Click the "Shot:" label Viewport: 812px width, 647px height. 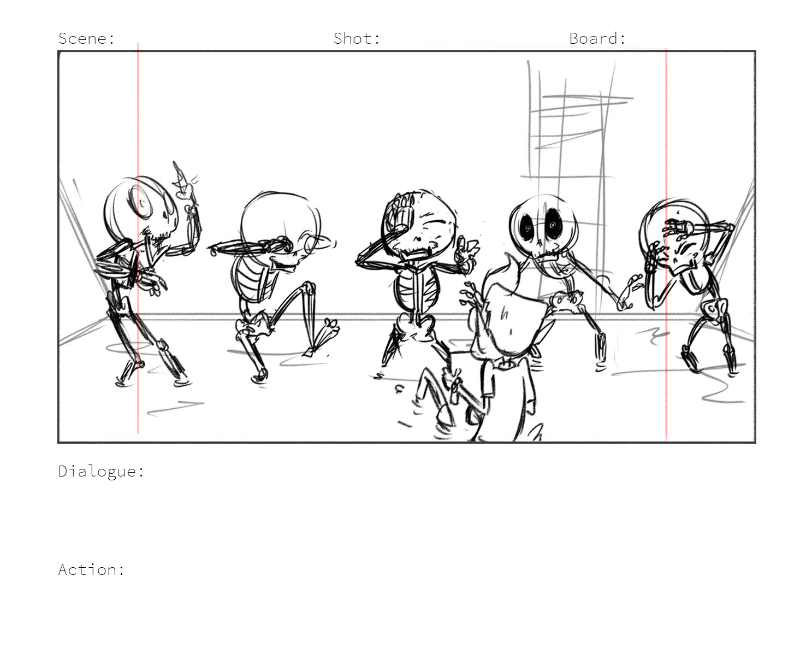coord(357,38)
